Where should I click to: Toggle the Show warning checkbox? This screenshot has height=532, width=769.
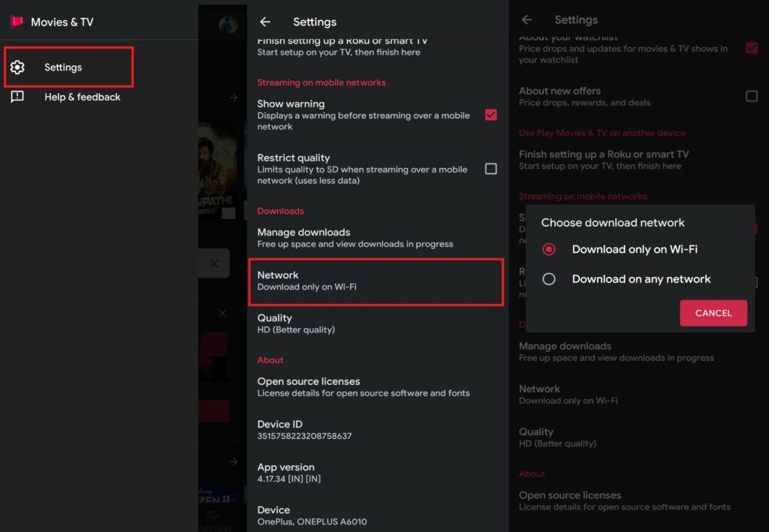[490, 115]
